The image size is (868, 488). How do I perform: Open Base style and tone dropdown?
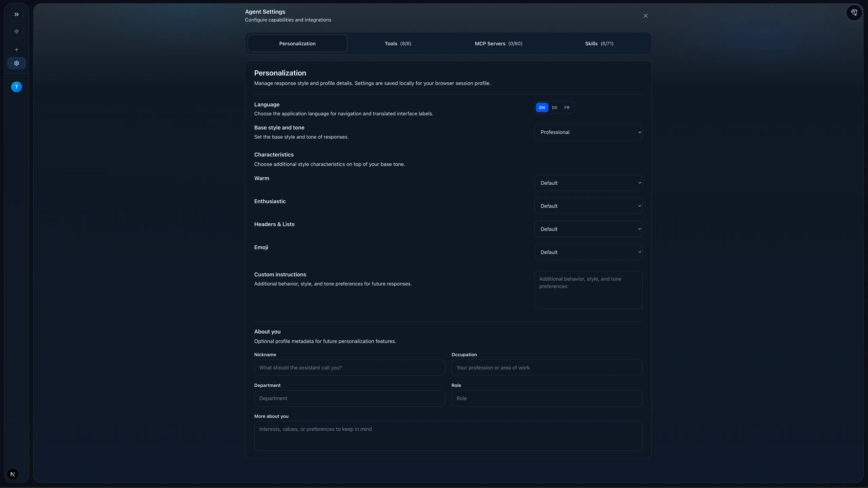(x=588, y=132)
